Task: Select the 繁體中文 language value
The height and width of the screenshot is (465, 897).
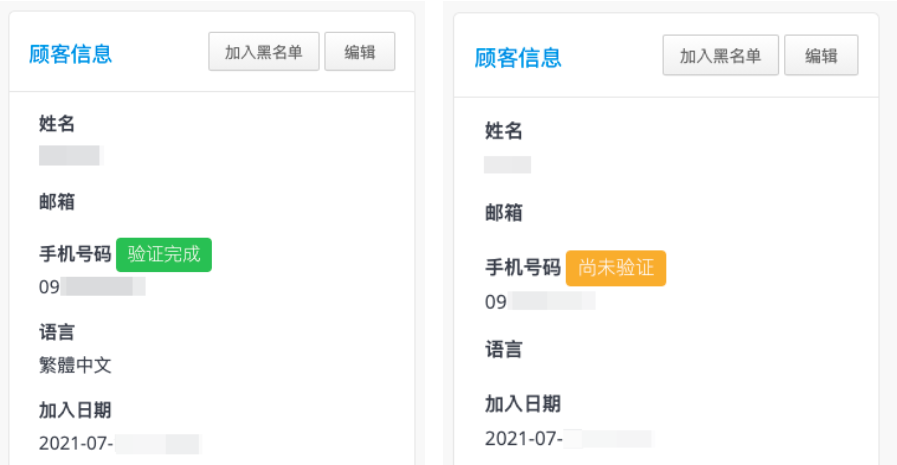Action: [75, 365]
